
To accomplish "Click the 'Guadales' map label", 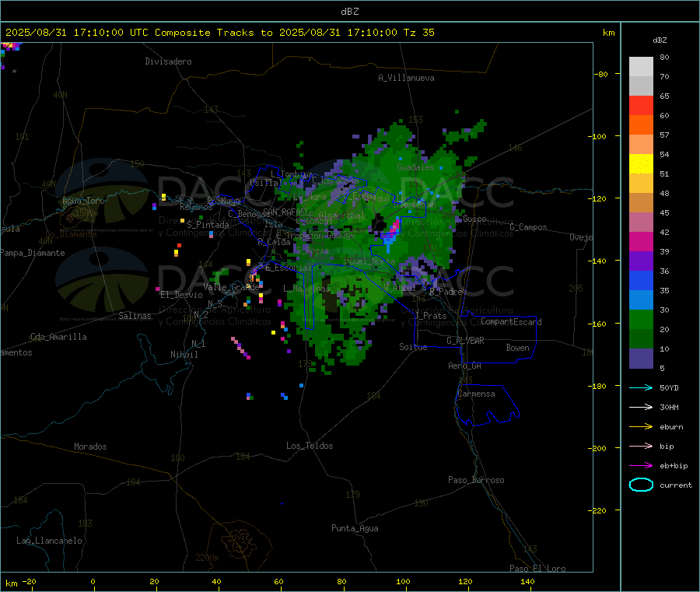I will (x=415, y=167).
